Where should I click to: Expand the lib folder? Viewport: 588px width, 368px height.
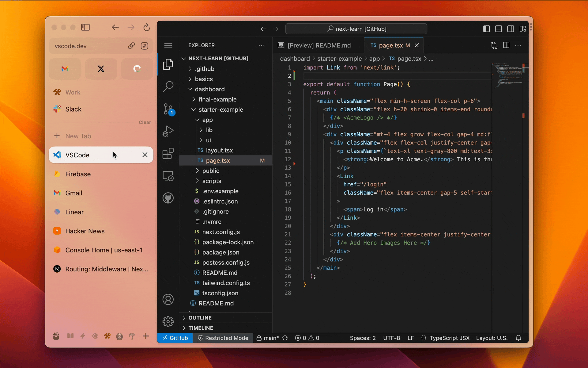click(226, 130)
